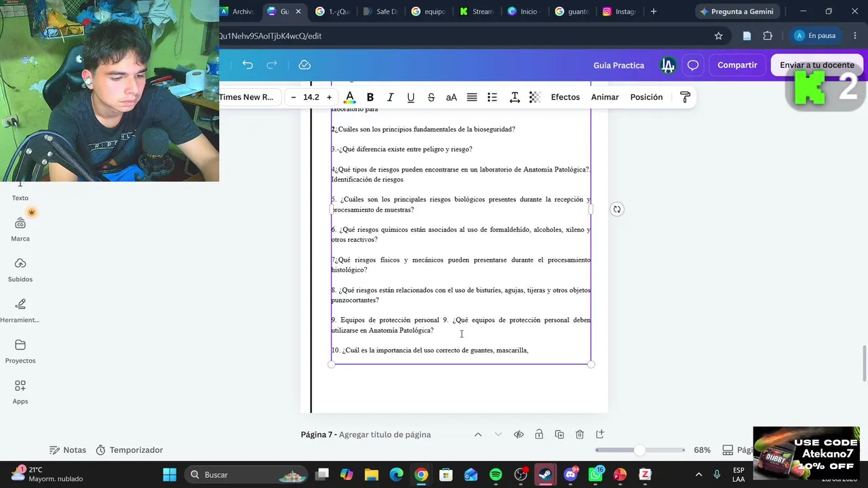This screenshot has height=488, width=868.
Task: Open the LA profile avatar
Action: point(668,65)
